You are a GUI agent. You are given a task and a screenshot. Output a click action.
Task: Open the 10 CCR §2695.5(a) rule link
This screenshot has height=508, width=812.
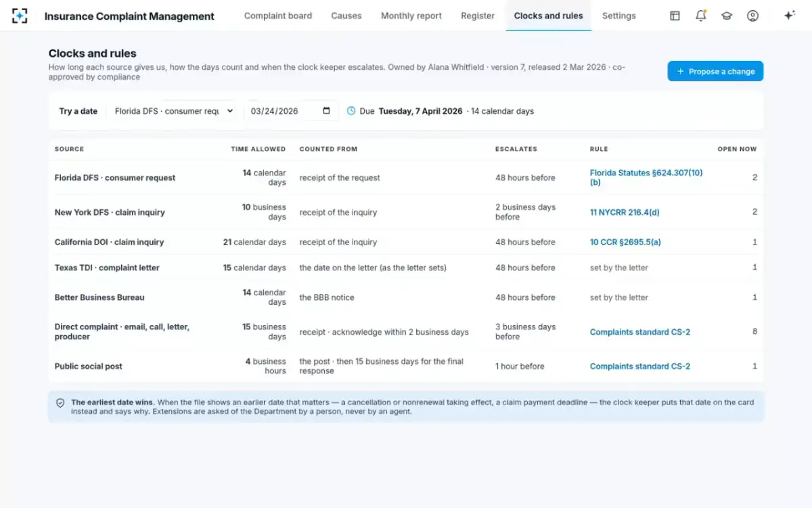[625, 242]
